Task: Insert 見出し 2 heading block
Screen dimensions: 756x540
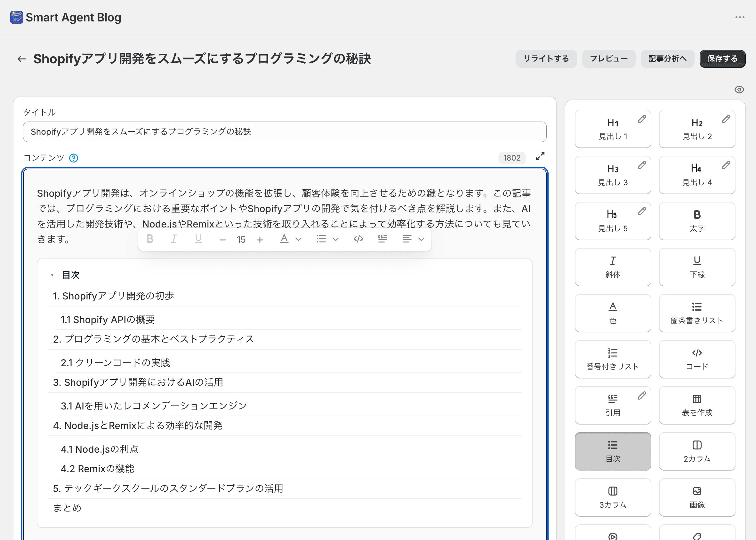Action: (697, 129)
